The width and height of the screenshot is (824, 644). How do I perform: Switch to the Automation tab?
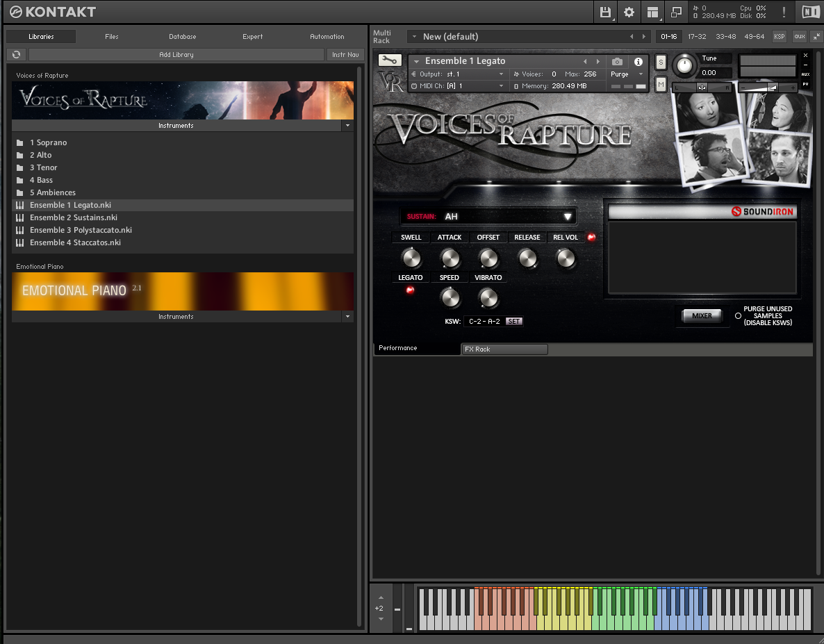click(x=327, y=37)
